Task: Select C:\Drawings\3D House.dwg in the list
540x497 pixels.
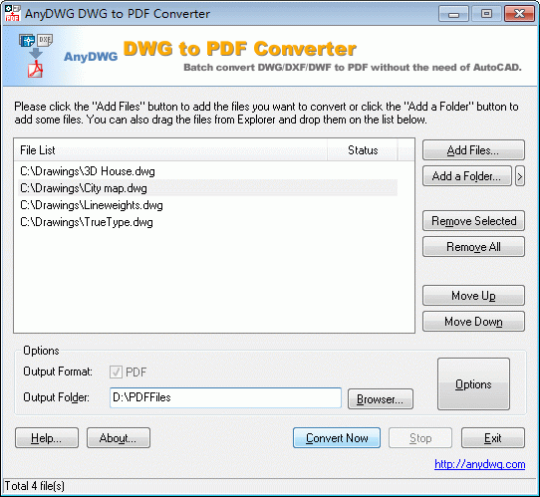Action: [208, 171]
